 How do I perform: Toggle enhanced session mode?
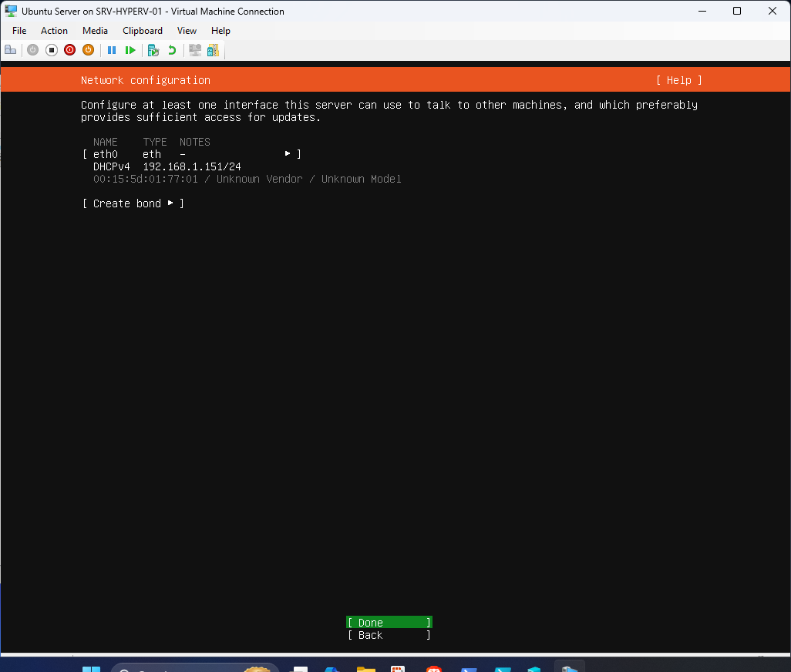click(x=194, y=50)
